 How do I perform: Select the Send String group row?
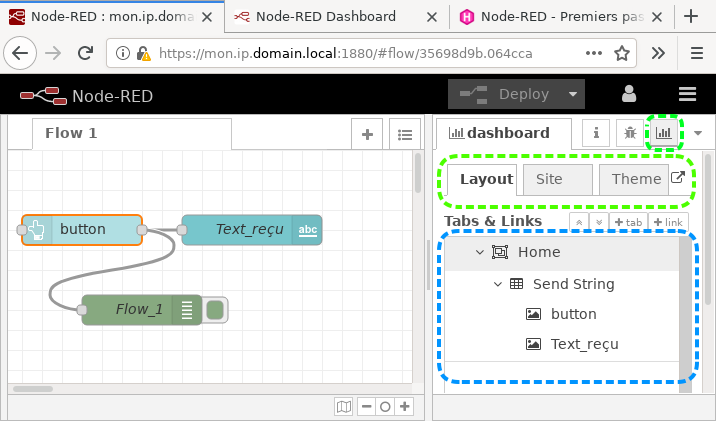coord(562,284)
